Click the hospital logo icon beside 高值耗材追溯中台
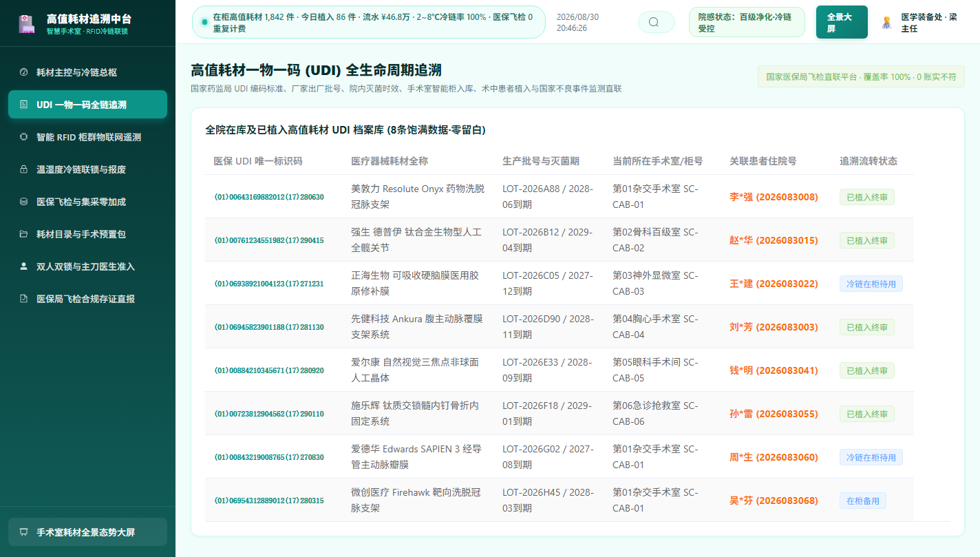 coord(25,24)
